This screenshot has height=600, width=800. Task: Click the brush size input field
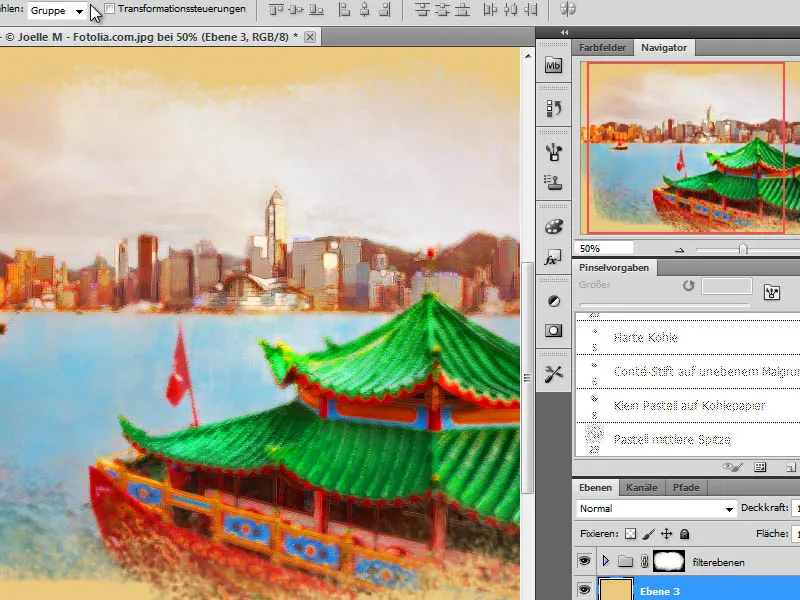pos(727,286)
